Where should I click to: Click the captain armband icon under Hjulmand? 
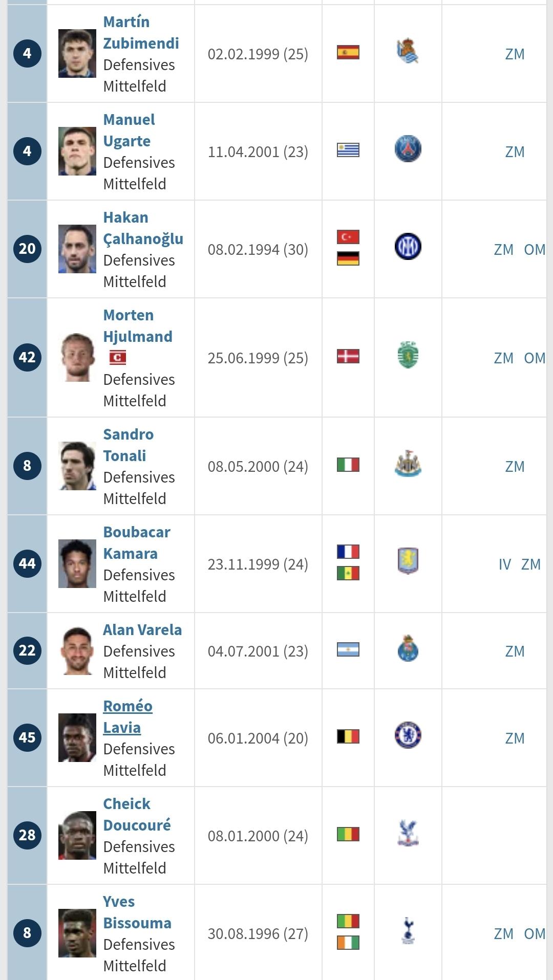[117, 358]
